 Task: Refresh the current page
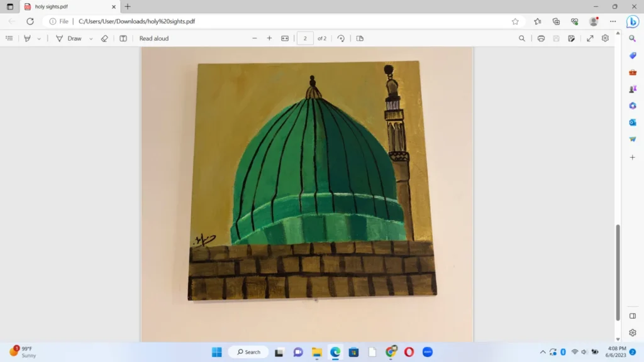point(30,21)
